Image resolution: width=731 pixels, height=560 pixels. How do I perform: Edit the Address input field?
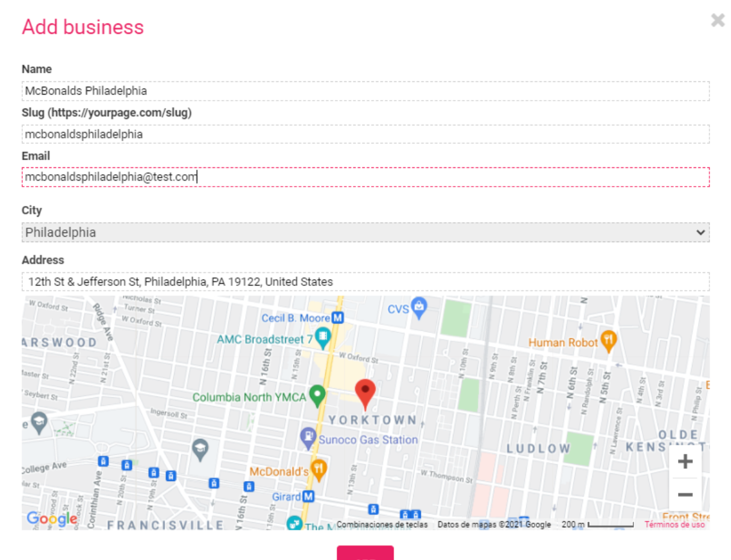click(365, 282)
